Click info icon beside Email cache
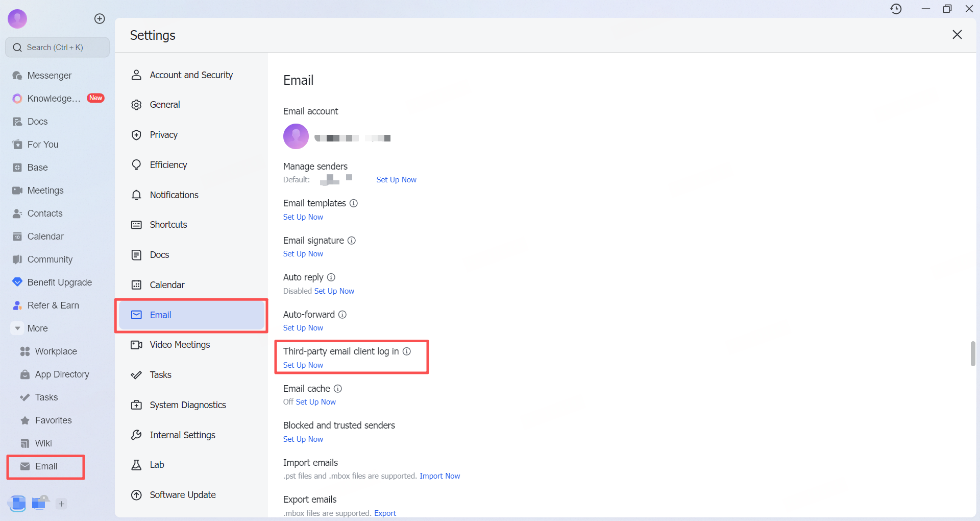This screenshot has width=980, height=521. [338, 389]
